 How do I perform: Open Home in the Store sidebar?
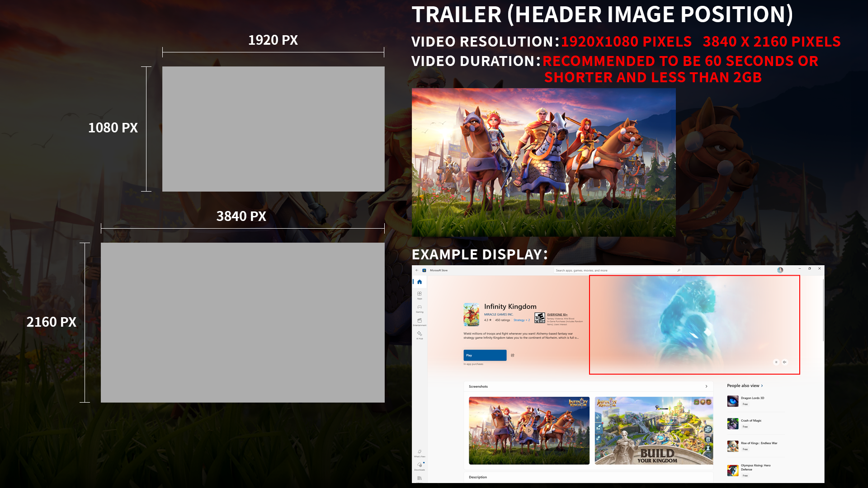tap(420, 282)
